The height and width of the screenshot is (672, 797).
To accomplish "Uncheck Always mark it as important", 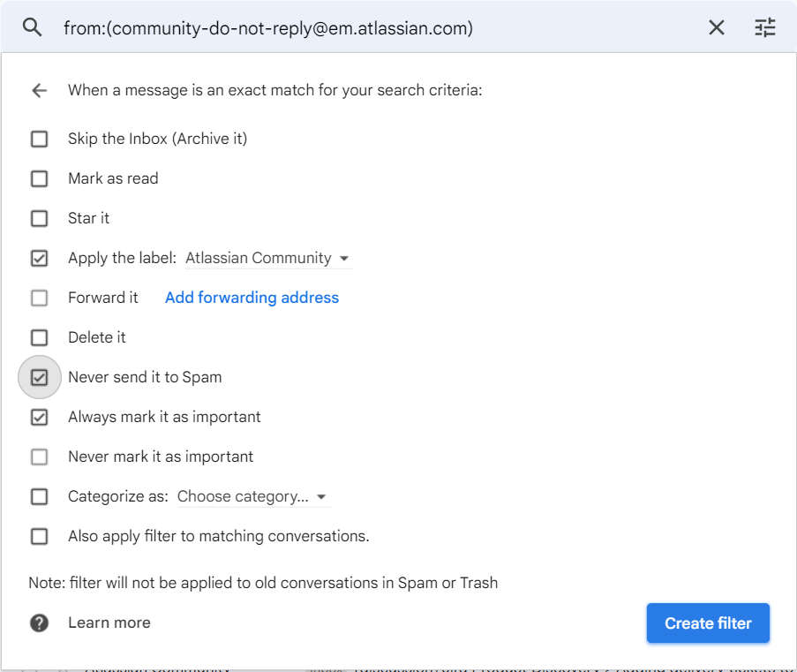I will pyautogui.click(x=39, y=417).
